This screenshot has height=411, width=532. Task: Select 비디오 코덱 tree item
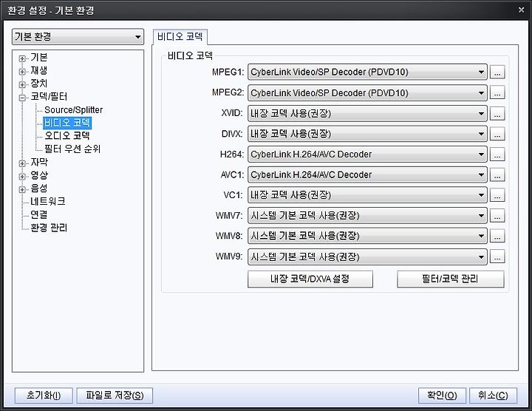[x=67, y=123]
